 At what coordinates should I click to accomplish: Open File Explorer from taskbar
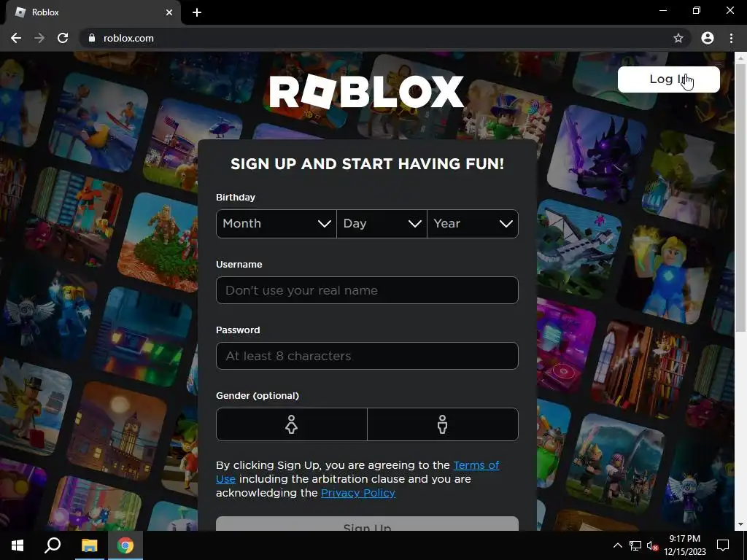(89, 545)
